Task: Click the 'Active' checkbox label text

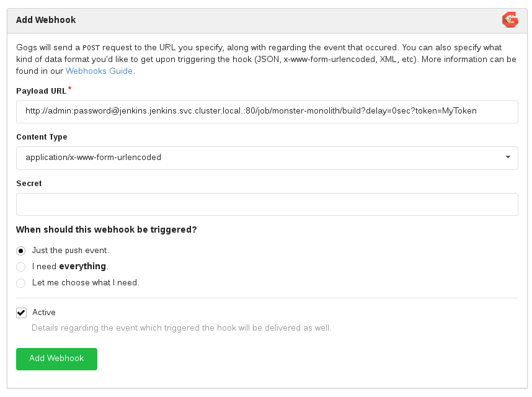Action: point(44,313)
